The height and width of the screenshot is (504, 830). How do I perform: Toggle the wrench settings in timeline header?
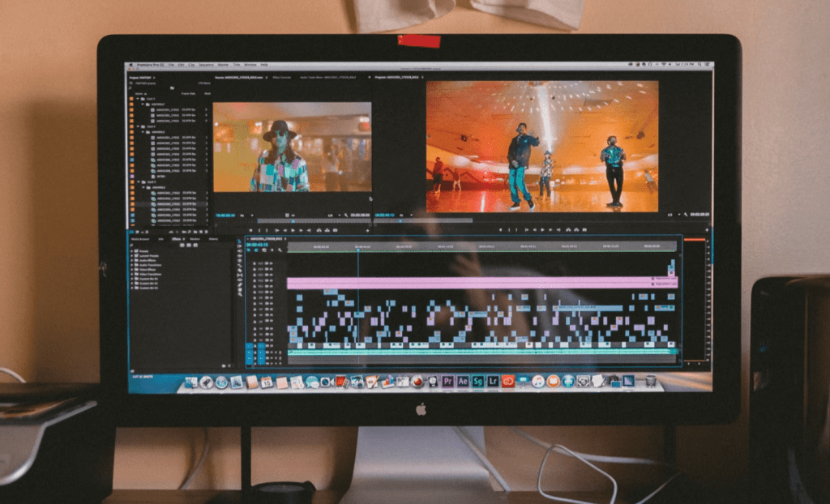pos(280,250)
